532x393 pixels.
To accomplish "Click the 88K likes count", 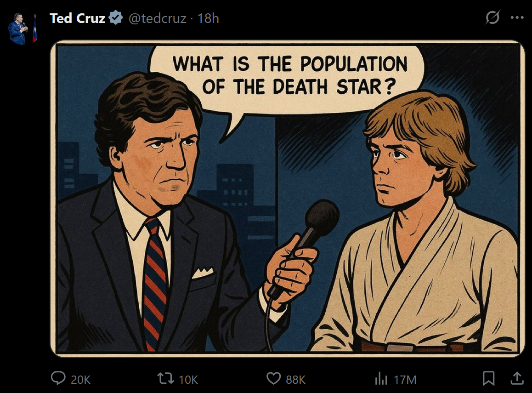I will tap(295, 379).
